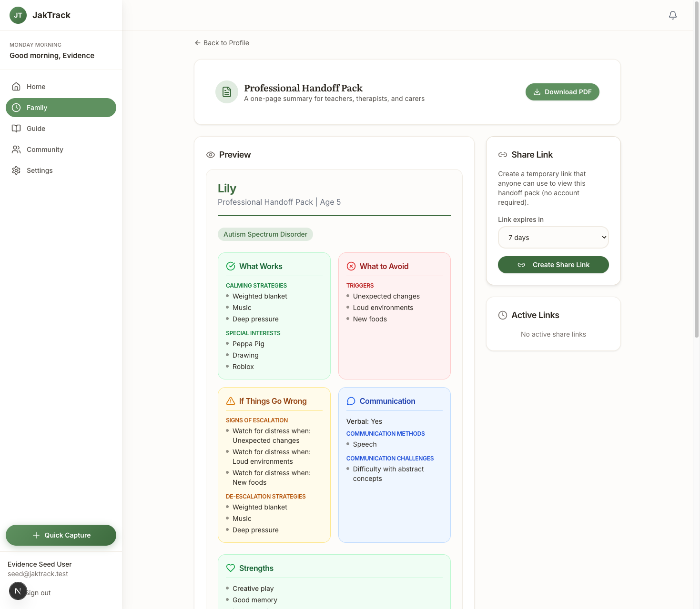Click the green checkmark in What Works
The image size is (700, 609).
click(x=231, y=266)
